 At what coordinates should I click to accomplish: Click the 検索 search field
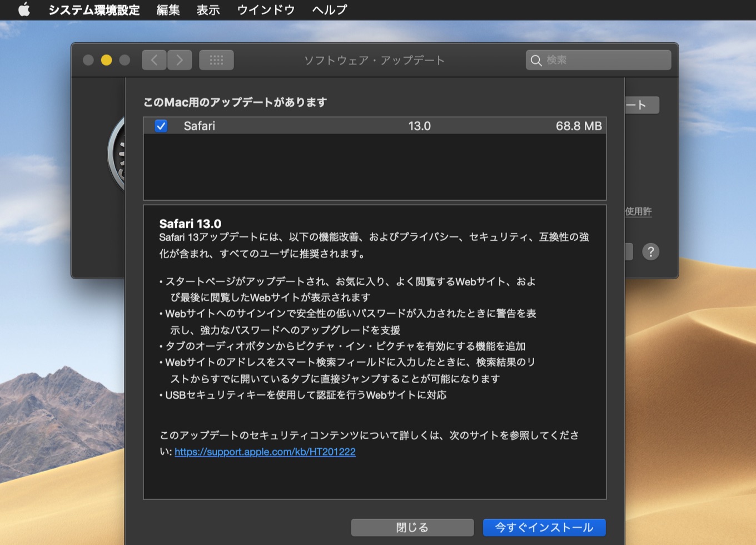pyautogui.click(x=598, y=60)
